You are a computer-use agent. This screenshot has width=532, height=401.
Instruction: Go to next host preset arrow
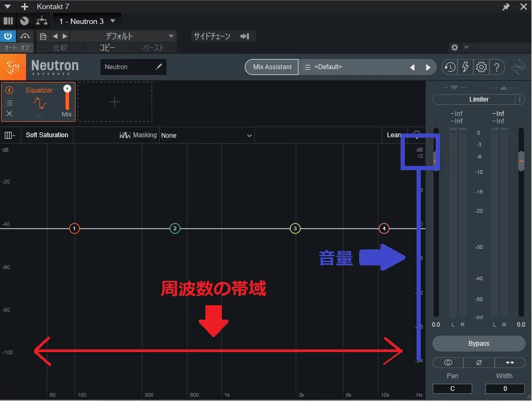point(65,36)
